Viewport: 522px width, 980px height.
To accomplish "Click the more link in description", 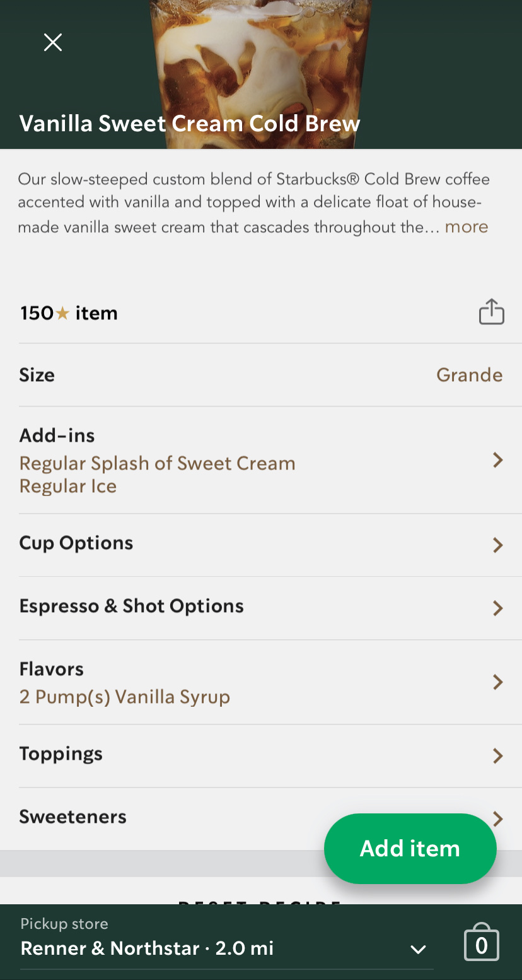I will 466,227.
